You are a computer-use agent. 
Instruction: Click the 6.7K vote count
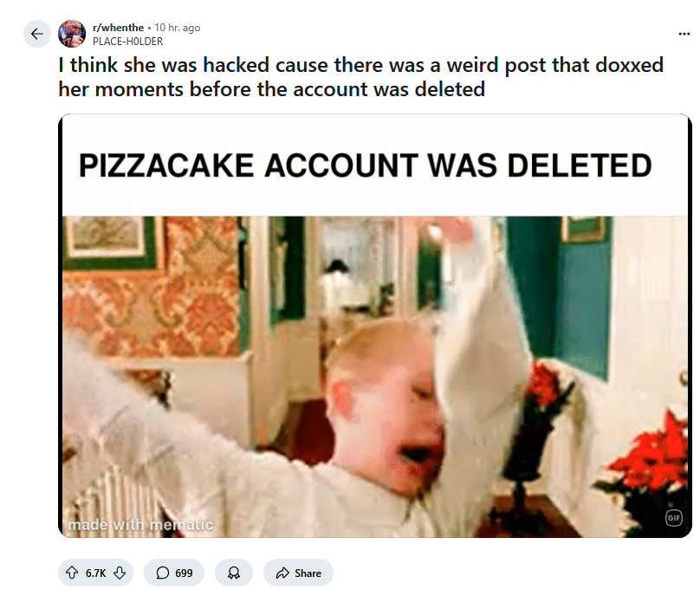(95, 573)
